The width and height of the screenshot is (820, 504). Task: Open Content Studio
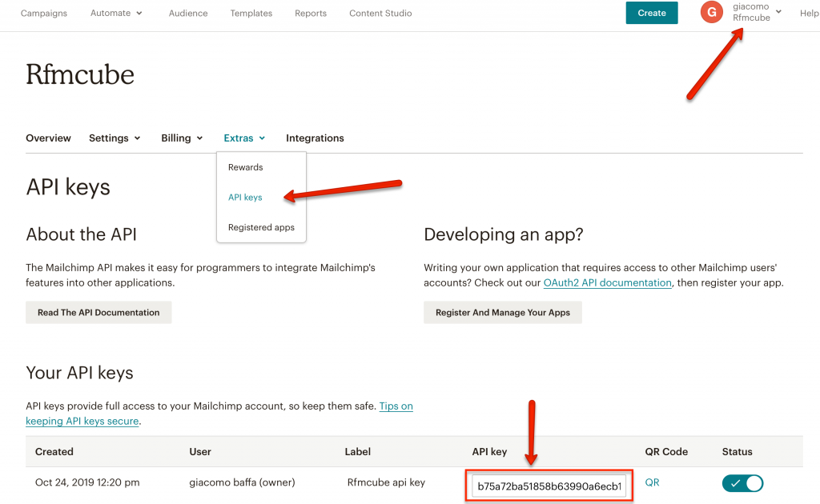pyautogui.click(x=380, y=13)
